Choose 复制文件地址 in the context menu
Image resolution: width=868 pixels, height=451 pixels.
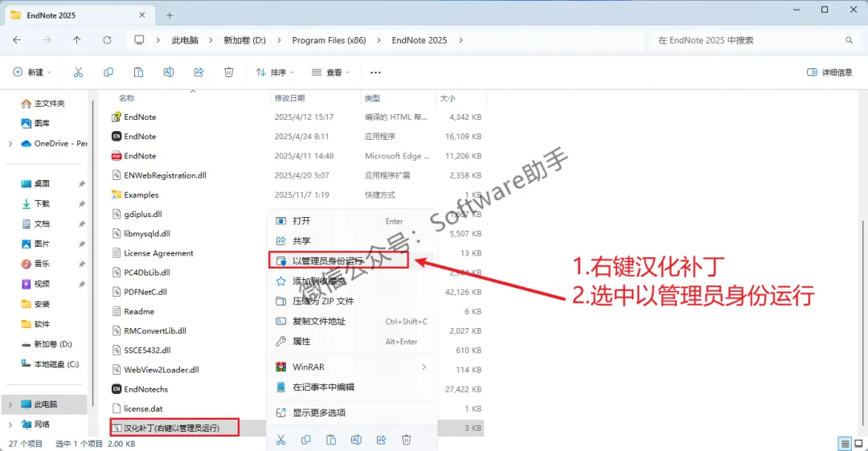click(352, 322)
